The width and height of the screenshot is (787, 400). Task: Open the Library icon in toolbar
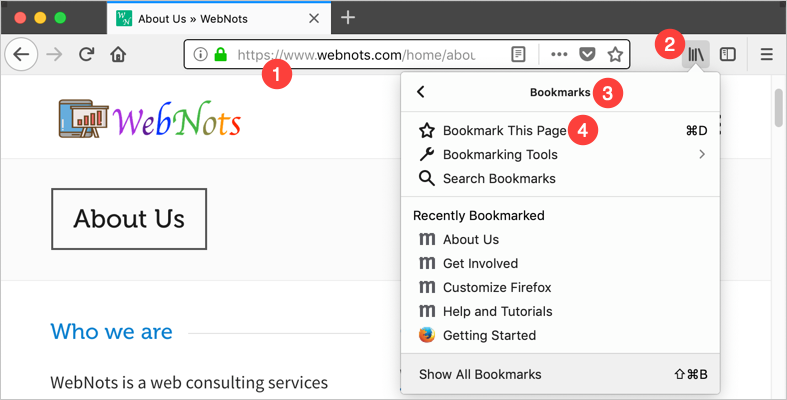click(696, 54)
